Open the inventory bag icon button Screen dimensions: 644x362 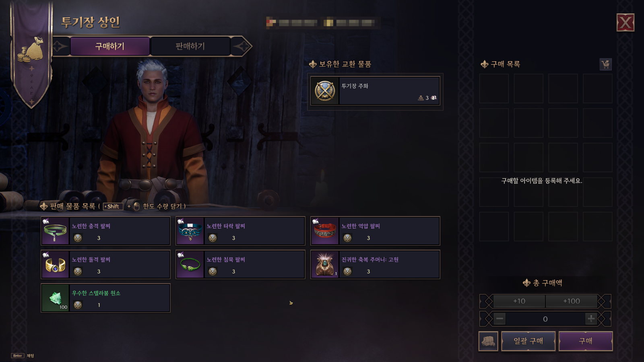[488, 341]
